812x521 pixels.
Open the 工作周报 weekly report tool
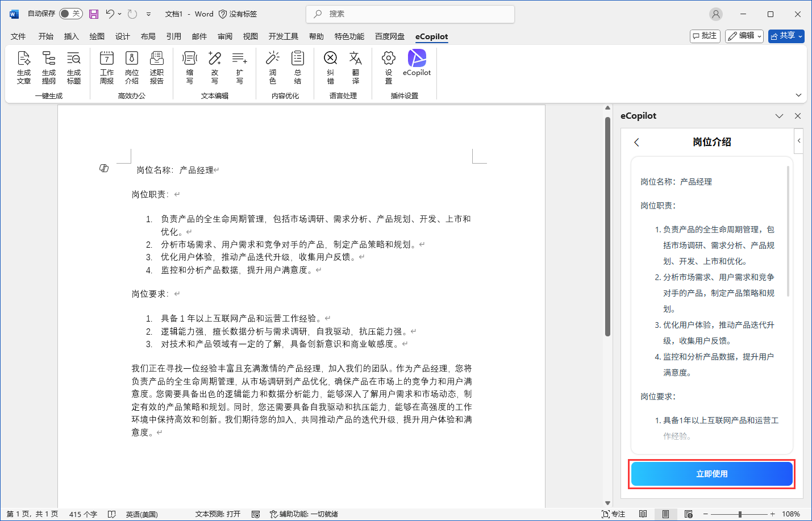point(107,67)
